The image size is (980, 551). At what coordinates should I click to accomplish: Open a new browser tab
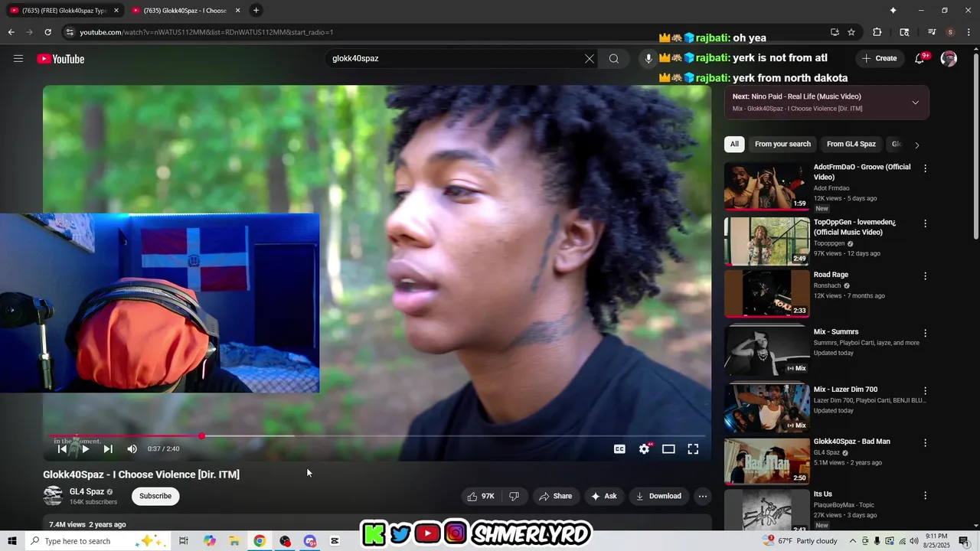coord(256,11)
